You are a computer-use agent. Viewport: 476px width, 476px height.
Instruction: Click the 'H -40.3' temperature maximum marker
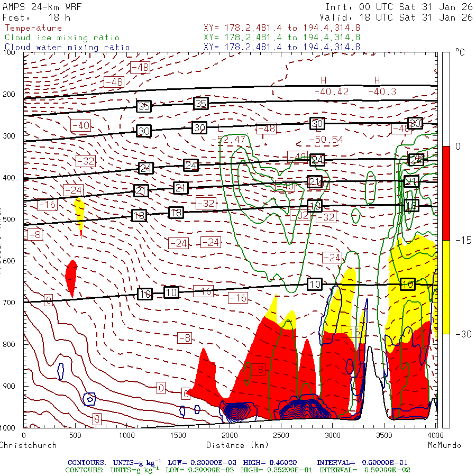[x=382, y=86]
